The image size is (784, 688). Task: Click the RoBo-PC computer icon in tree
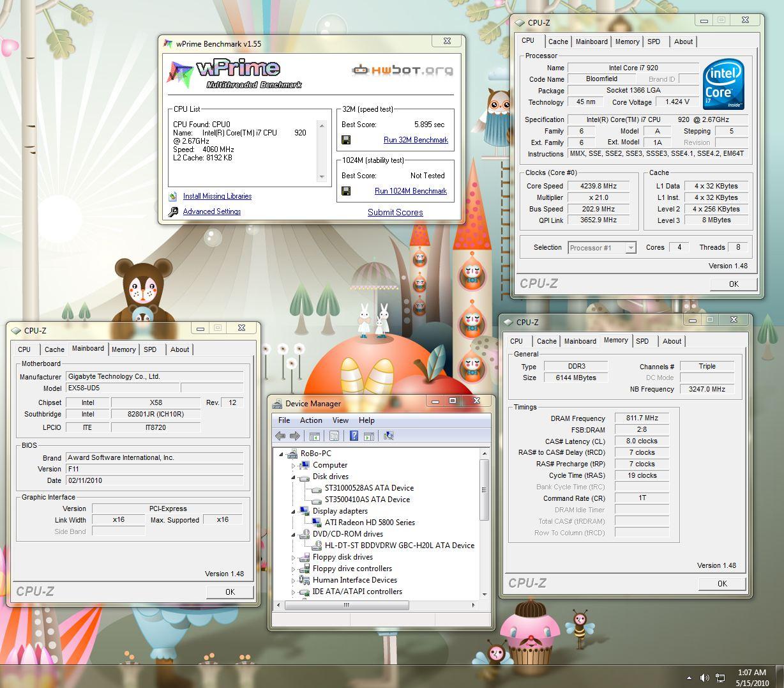click(292, 454)
